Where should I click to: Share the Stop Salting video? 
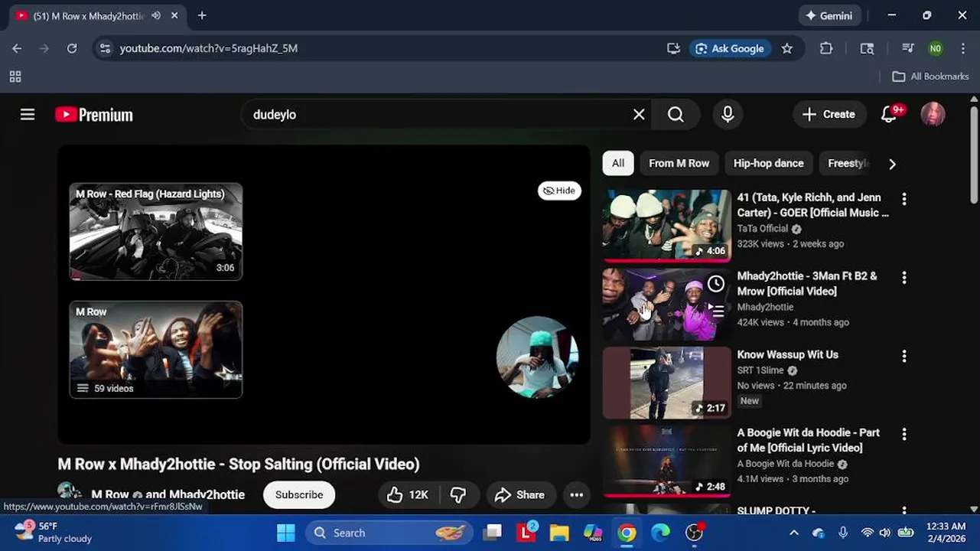coord(519,495)
